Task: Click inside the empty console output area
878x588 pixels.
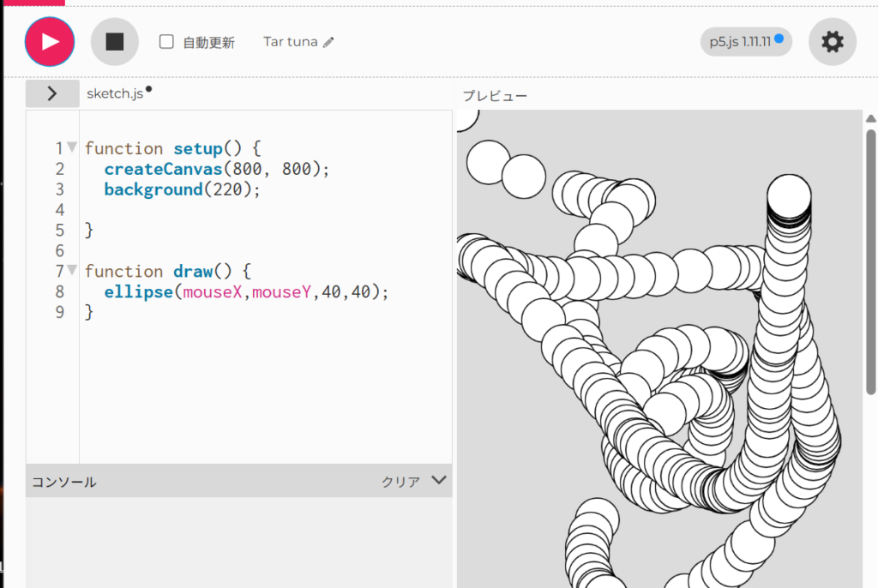Action: 238,542
